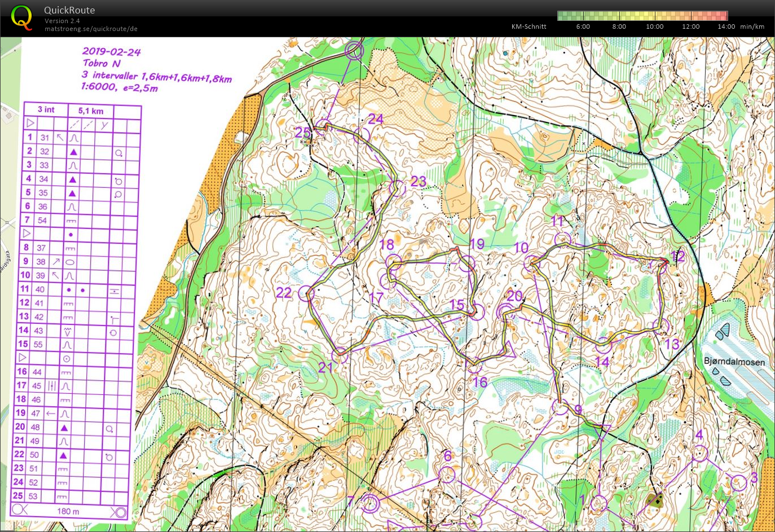Click the '3 int' course name header
Image resolution: width=775 pixels, height=532 pixels.
pyautogui.click(x=46, y=109)
